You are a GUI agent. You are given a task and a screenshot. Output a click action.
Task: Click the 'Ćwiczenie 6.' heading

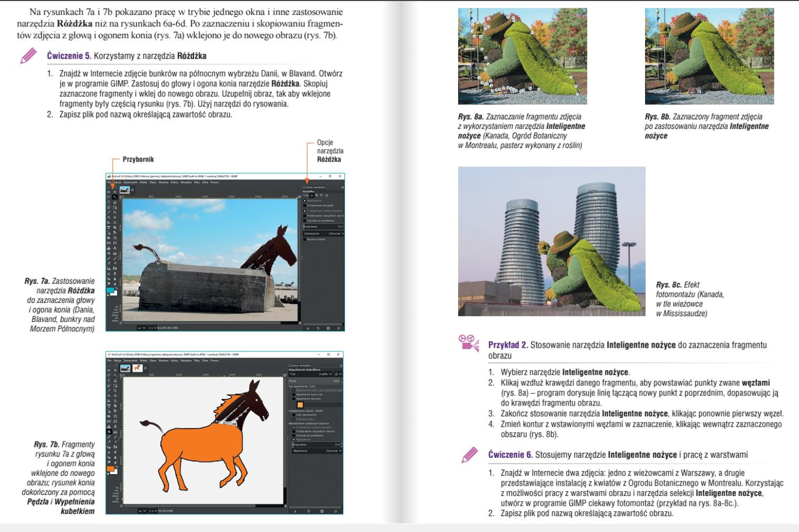point(510,455)
